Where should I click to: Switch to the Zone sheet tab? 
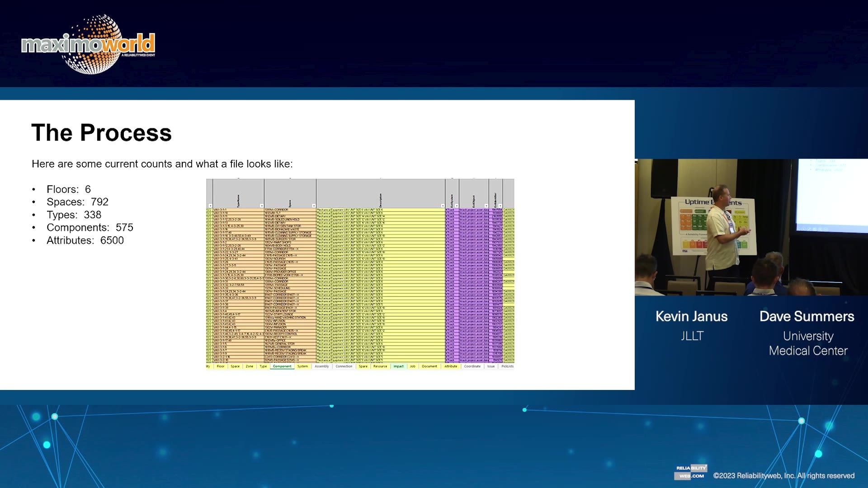pyautogui.click(x=248, y=366)
